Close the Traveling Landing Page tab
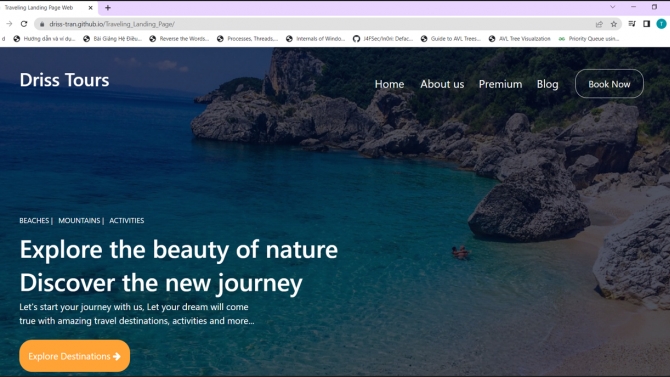The width and height of the screenshot is (670, 377). point(90,8)
